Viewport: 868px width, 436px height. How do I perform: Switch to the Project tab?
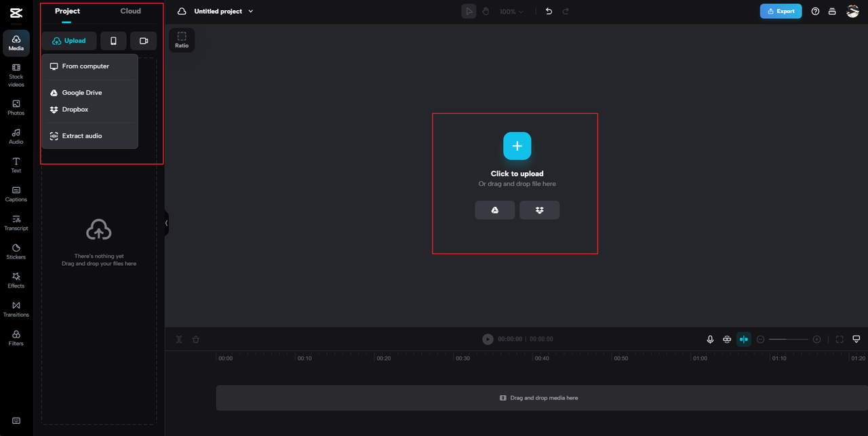[67, 11]
